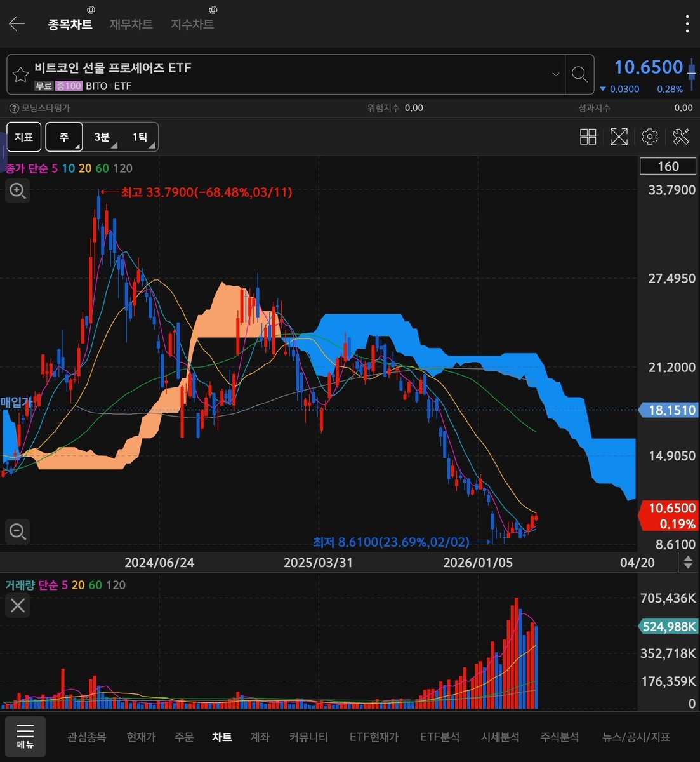This screenshot has height=762, width=700.
Task: Zoom in on the chart
Action: pyautogui.click(x=18, y=190)
